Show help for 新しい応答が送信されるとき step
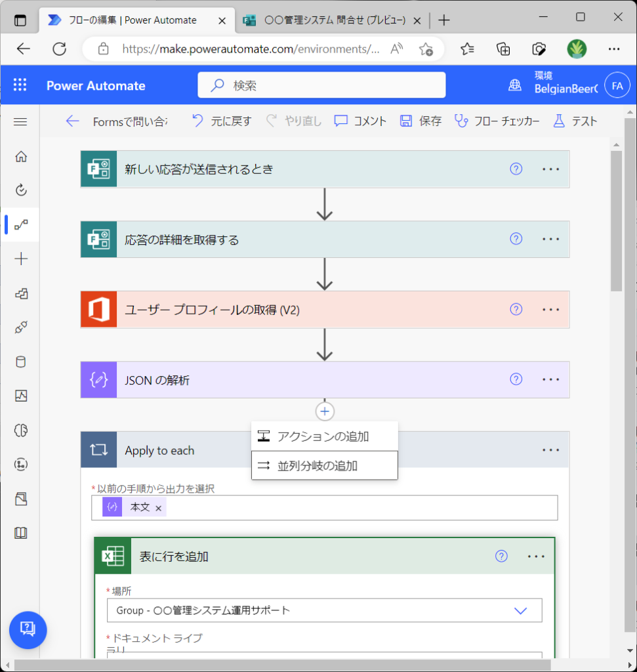The height and width of the screenshot is (672, 637). pyautogui.click(x=516, y=169)
